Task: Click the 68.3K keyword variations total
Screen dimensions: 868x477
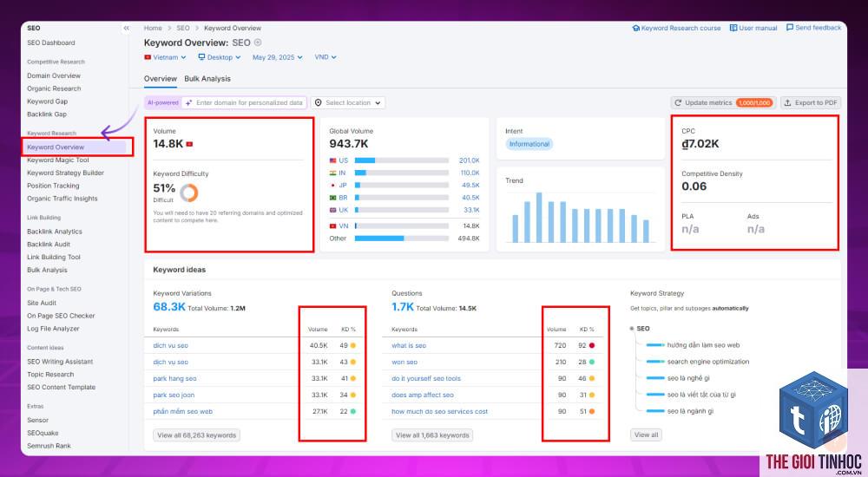Action: coord(169,307)
